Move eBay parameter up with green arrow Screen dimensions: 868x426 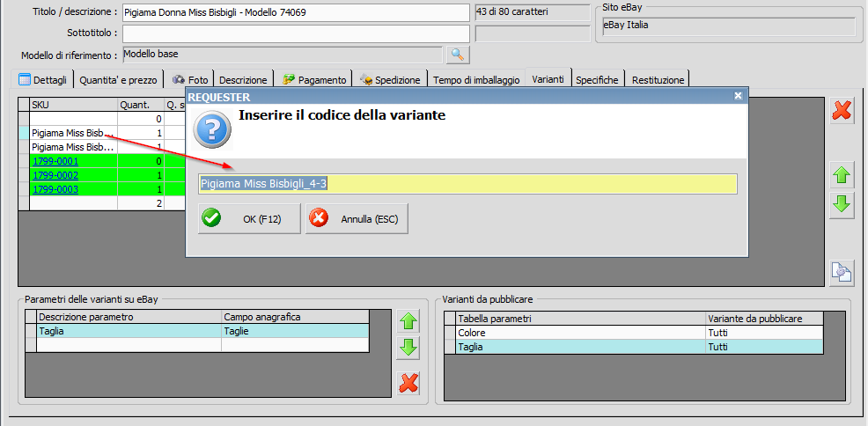click(408, 320)
